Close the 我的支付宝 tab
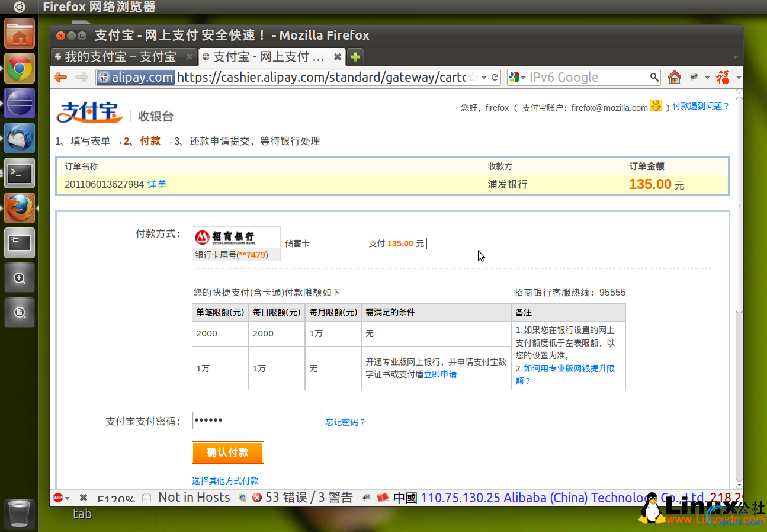Screen dimensions: 767x532 (190, 57)
